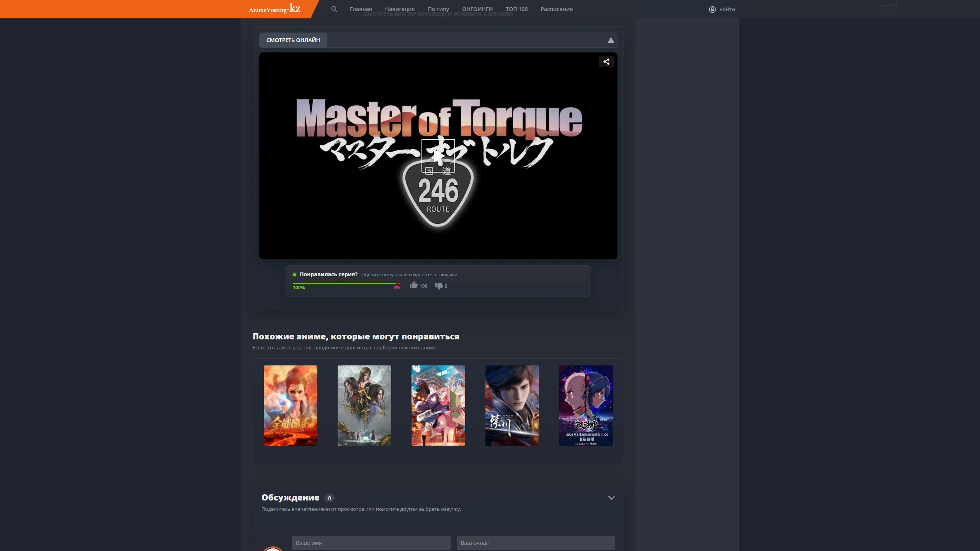The width and height of the screenshot is (980, 551).
Task: Open the По типу menu
Action: (438, 9)
